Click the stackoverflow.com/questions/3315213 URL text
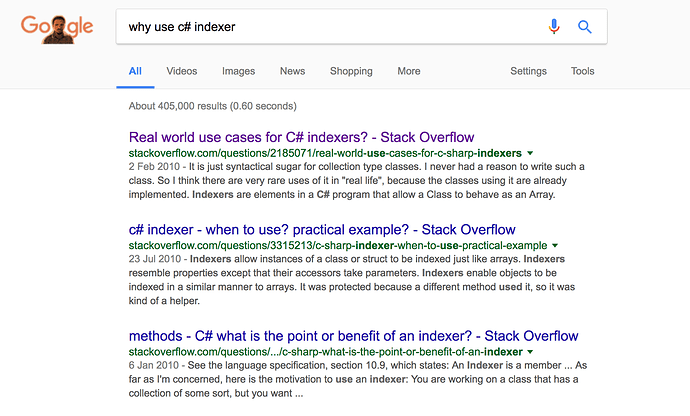Viewport: 690px width, 416px height. (338, 246)
